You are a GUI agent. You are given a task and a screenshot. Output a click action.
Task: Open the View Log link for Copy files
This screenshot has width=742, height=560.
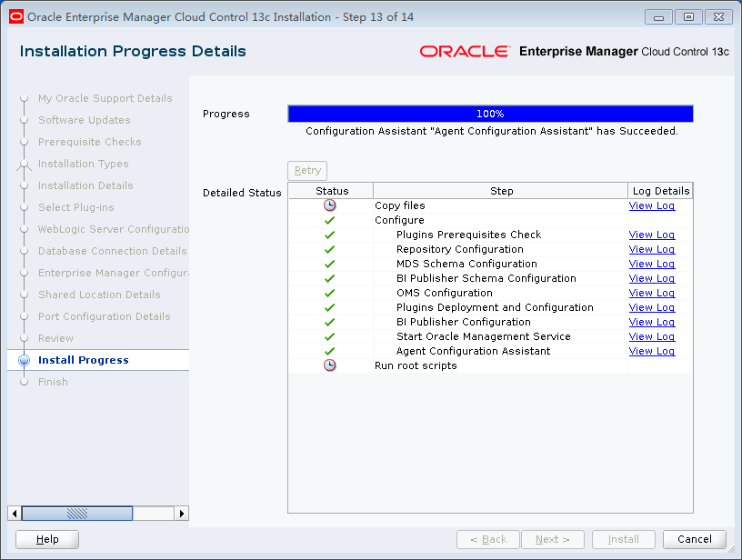[x=652, y=205]
